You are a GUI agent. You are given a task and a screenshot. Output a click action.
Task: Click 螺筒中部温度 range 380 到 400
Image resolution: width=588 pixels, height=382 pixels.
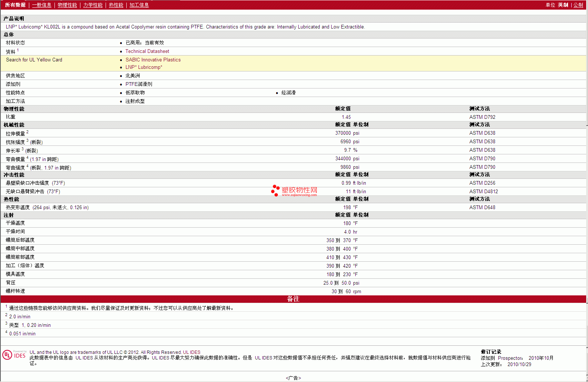(x=338, y=249)
